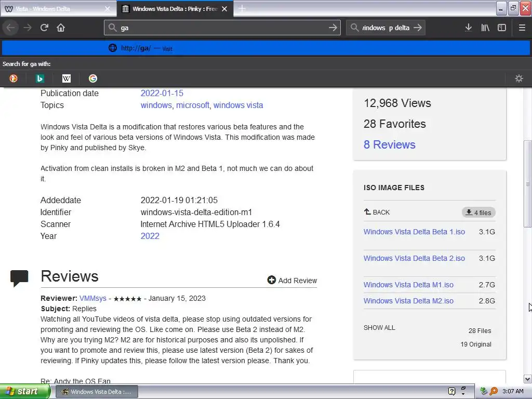The height and width of the screenshot is (399, 532).
Task: Search with Wikipedia one-off icon
Action: [x=66, y=78]
